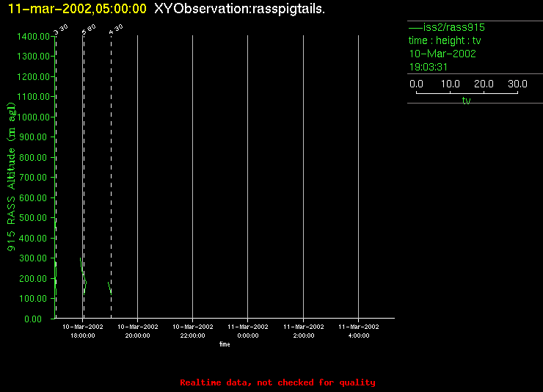The width and height of the screenshot is (543, 392).
Task: Click the '400.00' altitude label
Action: (x=33, y=239)
